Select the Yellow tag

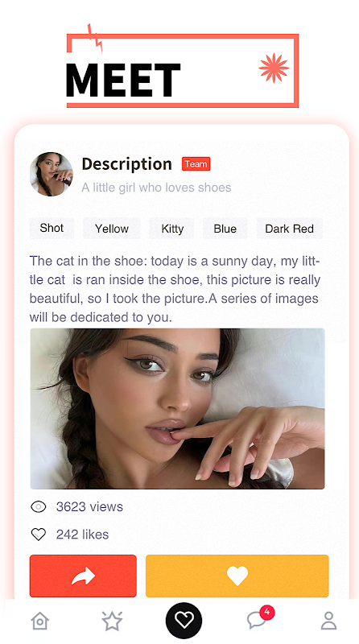pyautogui.click(x=112, y=229)
